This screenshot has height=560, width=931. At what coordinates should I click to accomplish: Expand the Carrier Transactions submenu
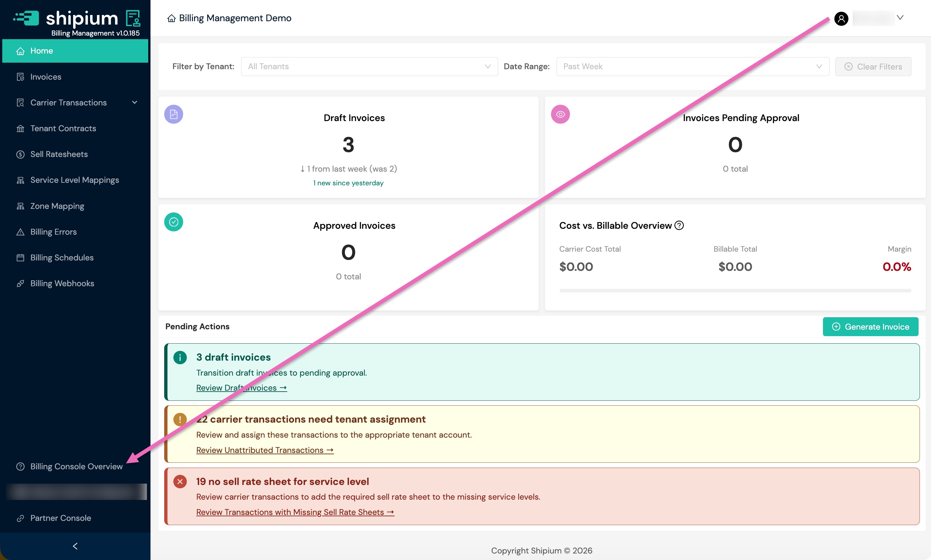pyautogui.click(x=135, y=102)
